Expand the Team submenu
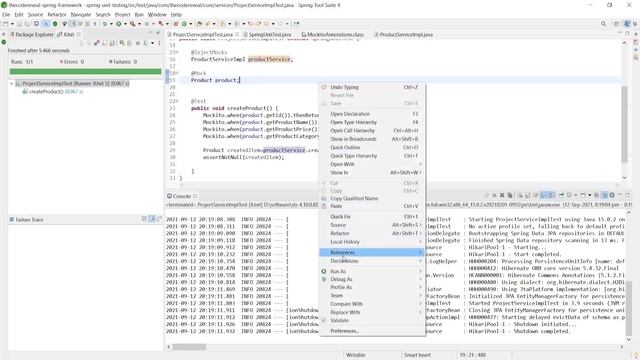This screenshot has width=640, height=360. (372, 296)
